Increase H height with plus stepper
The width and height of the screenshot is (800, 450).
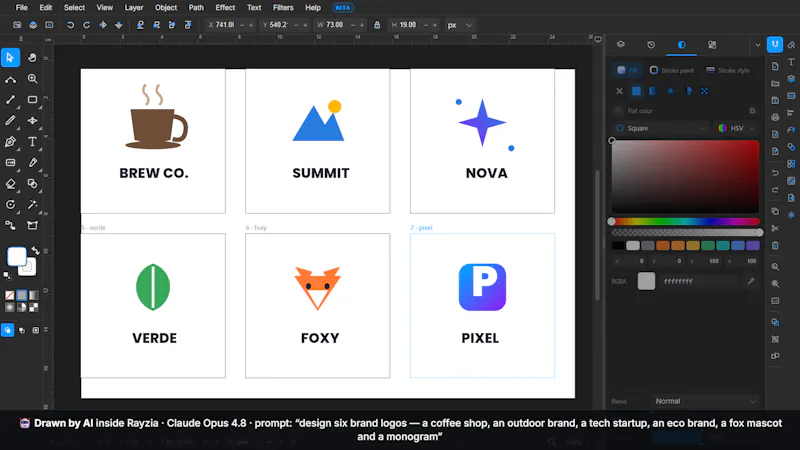(x=435, y=25)
